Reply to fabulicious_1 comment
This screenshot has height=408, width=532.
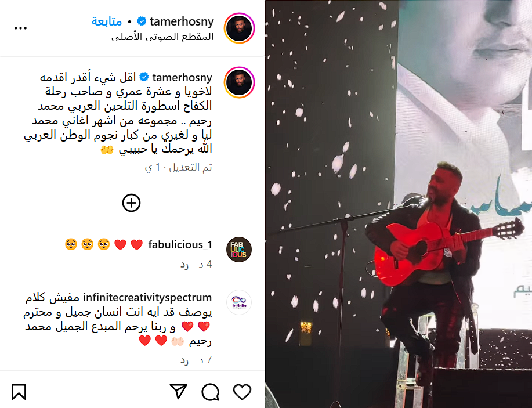click(184, 265)
